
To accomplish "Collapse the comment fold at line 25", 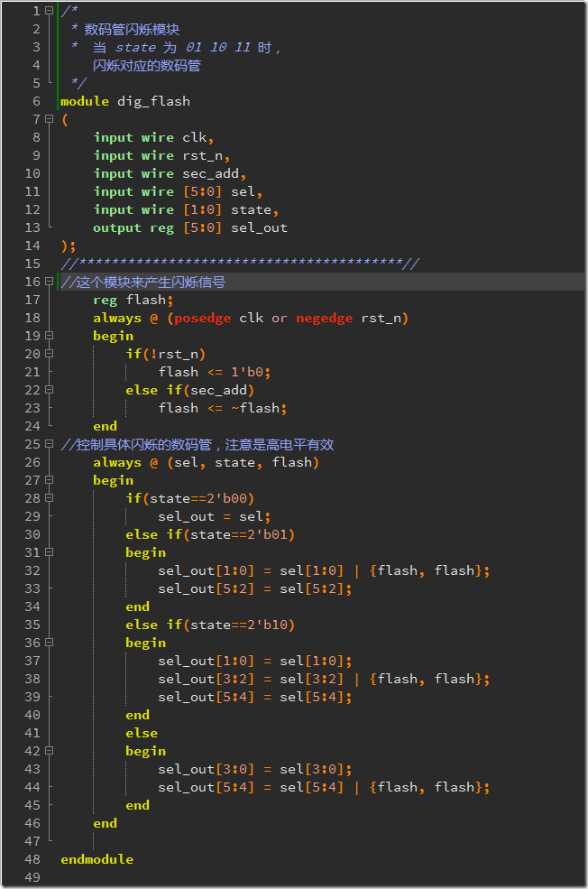I will coord(50,444).
